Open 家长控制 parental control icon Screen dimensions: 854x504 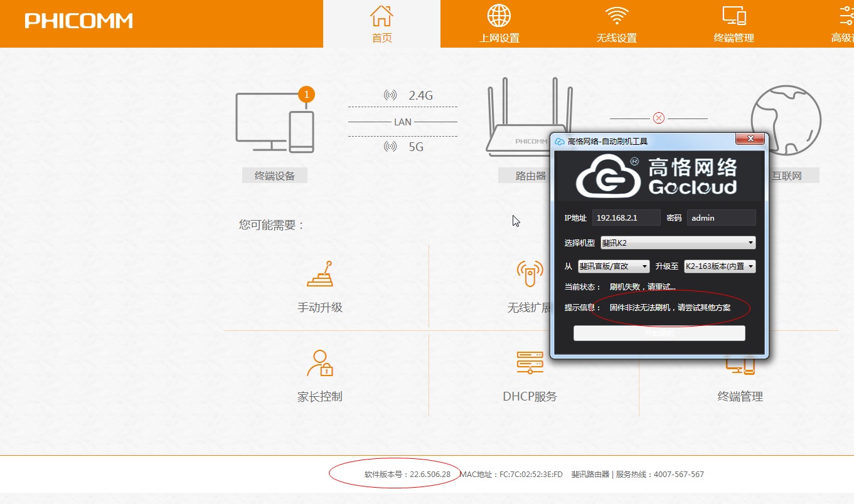pyautogui.click(x=320, y=363)
